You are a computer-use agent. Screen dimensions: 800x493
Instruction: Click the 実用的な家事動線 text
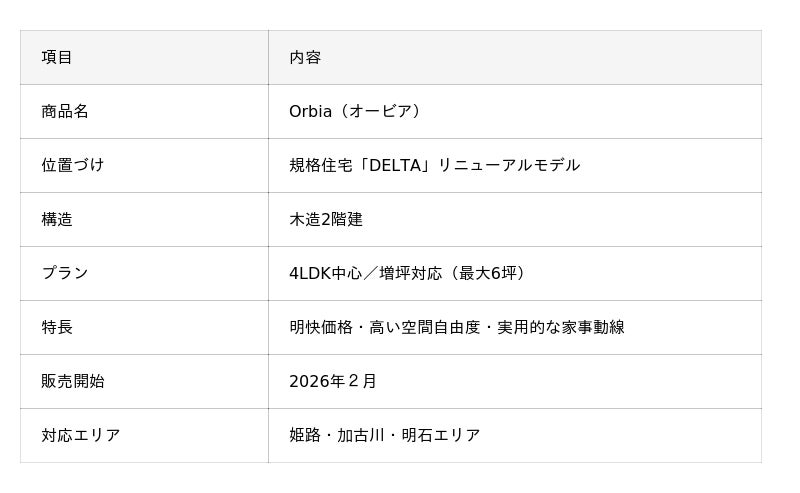coord(560,327)
